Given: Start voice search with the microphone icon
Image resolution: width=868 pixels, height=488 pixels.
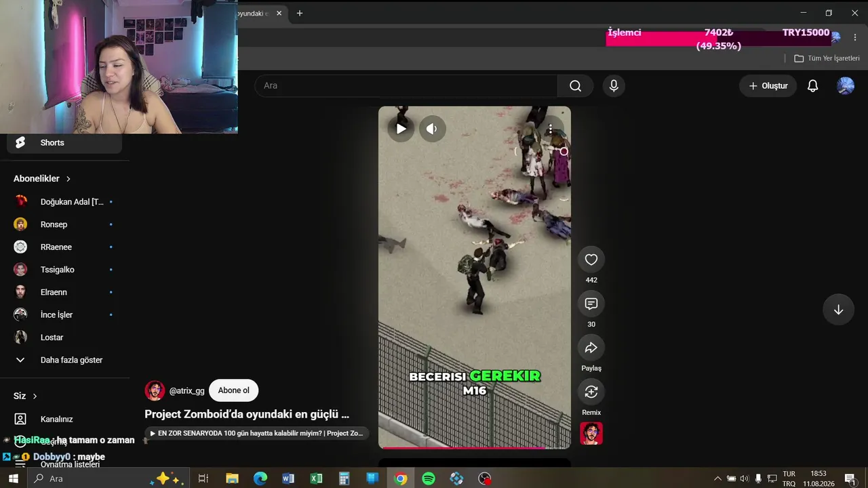Looking at the screenshot, I should [x=614, y=85].
